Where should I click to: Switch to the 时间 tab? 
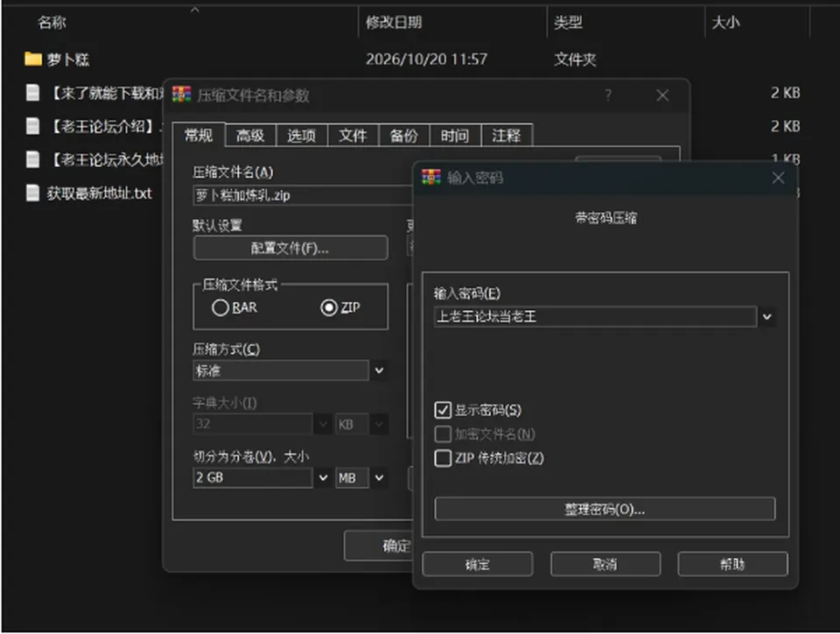pyautogui.click(x=455, y=136)
